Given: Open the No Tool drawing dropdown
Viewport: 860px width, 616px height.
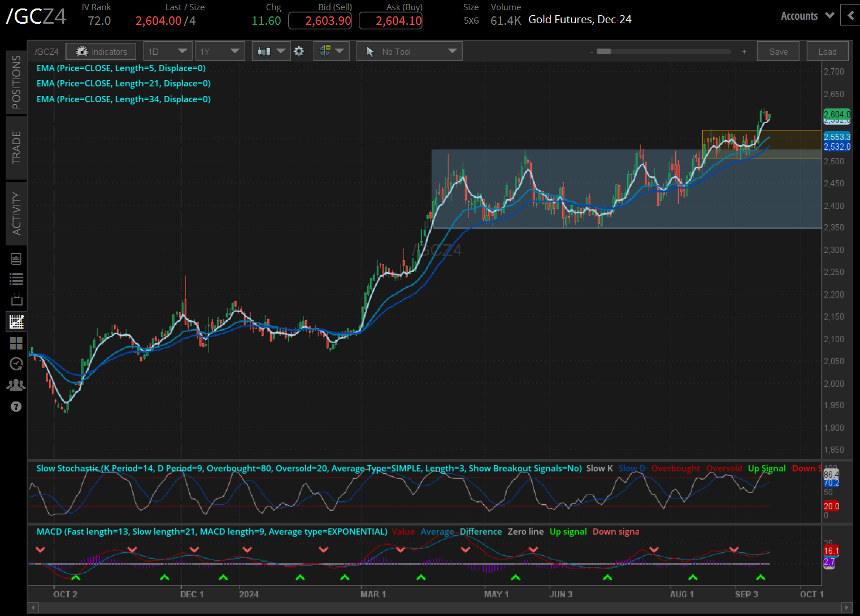Looking at the screenshot, I should [409, 51].
